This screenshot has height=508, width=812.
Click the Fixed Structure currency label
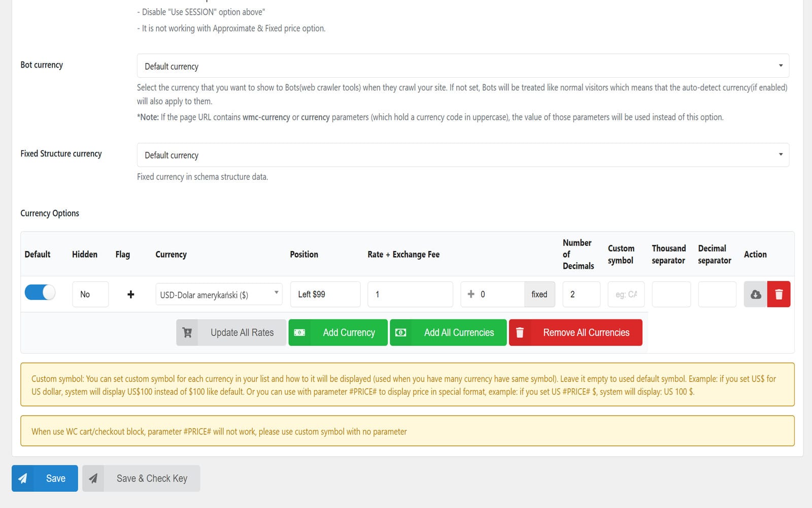coord(61,154)
